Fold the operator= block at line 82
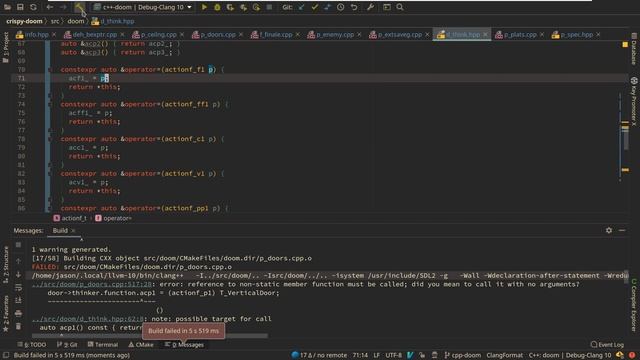Screen dimensions: 640x360 [50, 174]
